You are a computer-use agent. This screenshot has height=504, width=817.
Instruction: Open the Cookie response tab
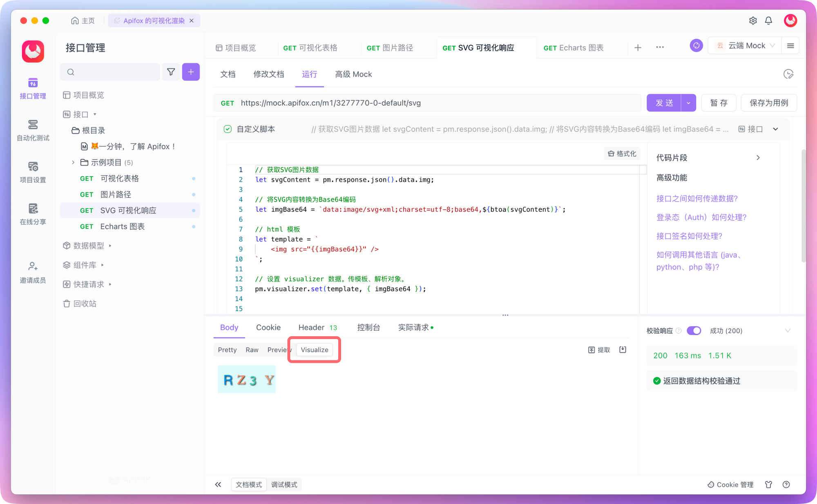[x=268, y=327]
